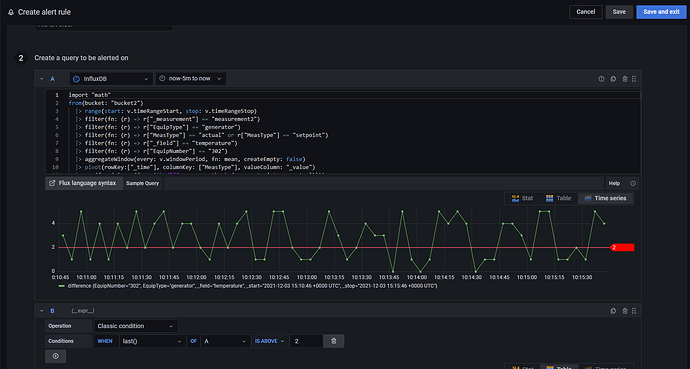
Task: Remove the condition using its trash button
Action: 334,341
